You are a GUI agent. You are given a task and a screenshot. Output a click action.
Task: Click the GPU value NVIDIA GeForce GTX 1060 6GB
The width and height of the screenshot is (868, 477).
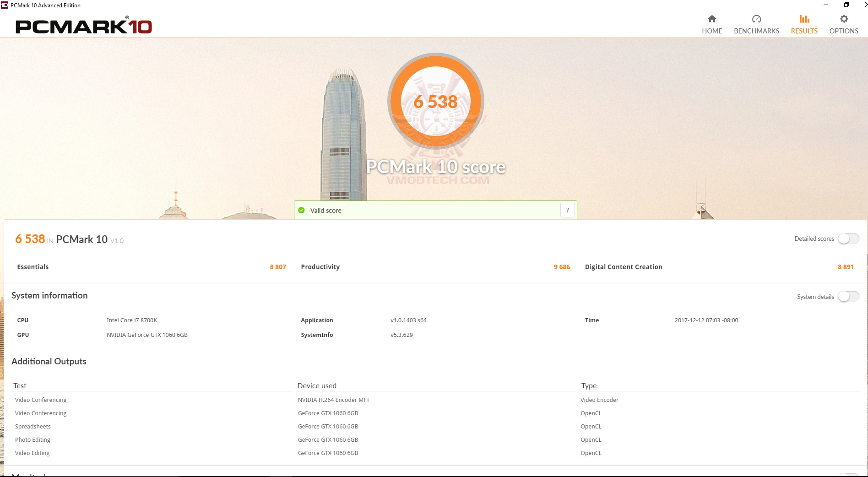point(147,335)
